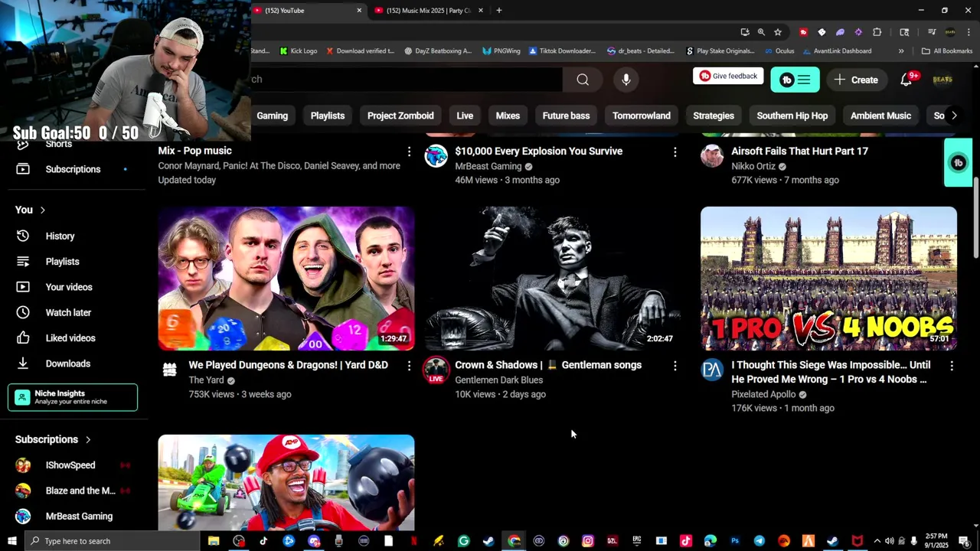Open Niche Insights panel

73,397
